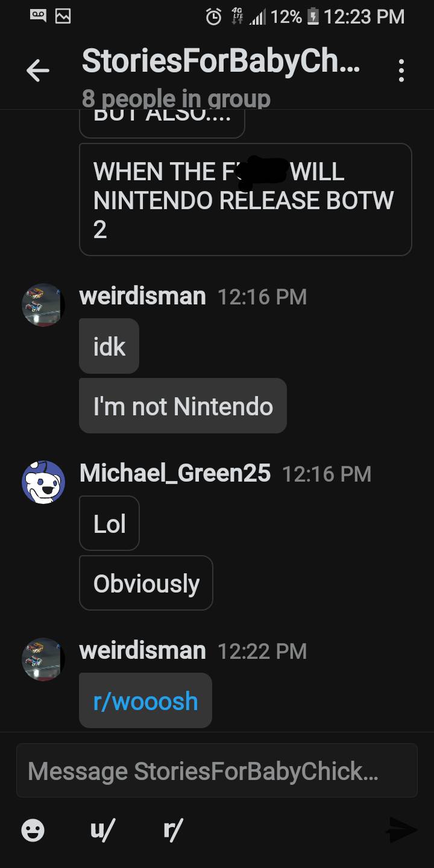This screenshot has height=868, width=434.
Task: Open the three-dot overflow menu
Action: (x=401, y=71)
